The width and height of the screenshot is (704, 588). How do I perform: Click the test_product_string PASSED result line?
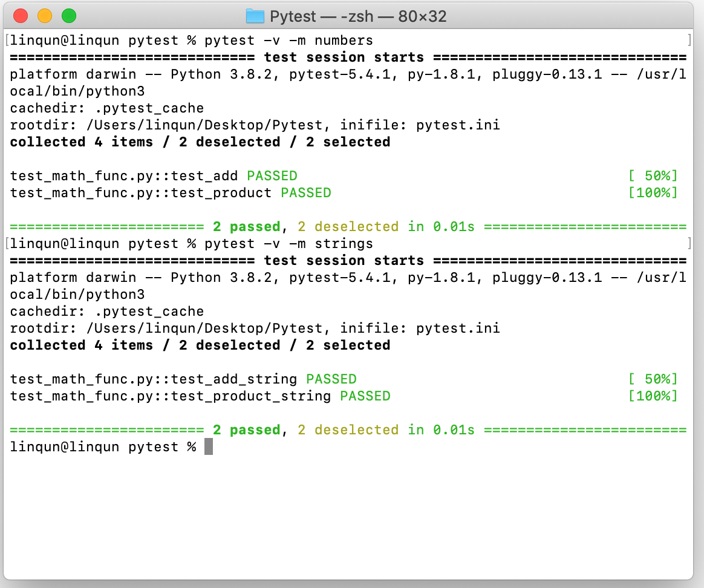tap(200, 396)
